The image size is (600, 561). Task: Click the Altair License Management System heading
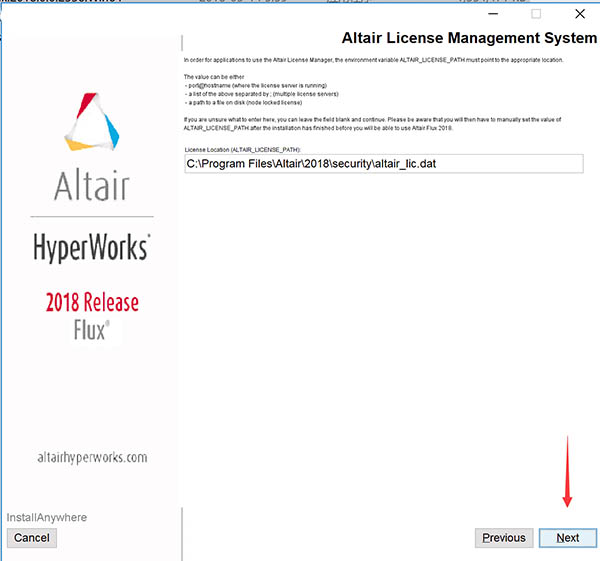(469, 38)
